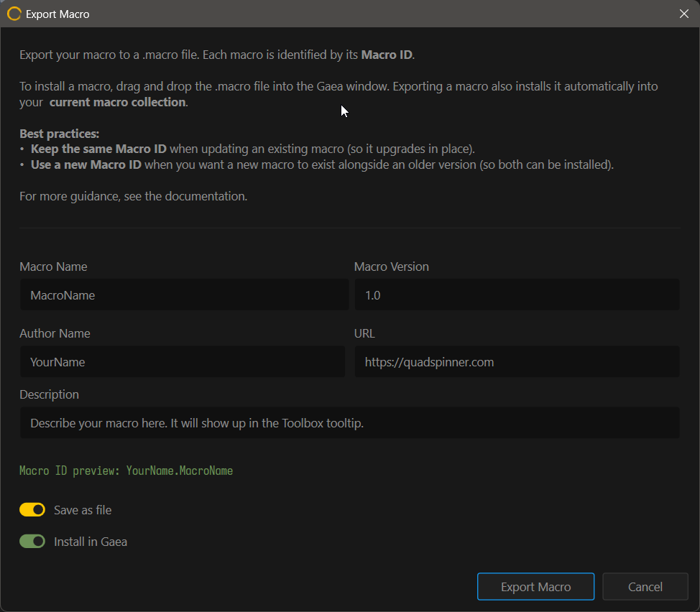The width and height of the screenshot is (700, 612).
Task: Click the 'Macro Version' field label
Action: click(391, 266)
